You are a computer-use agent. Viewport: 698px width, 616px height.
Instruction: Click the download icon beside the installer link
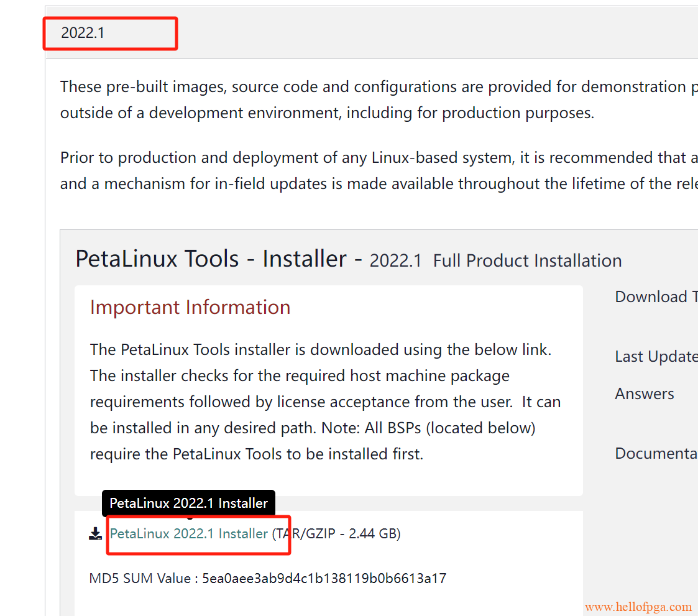pos(96,533)
